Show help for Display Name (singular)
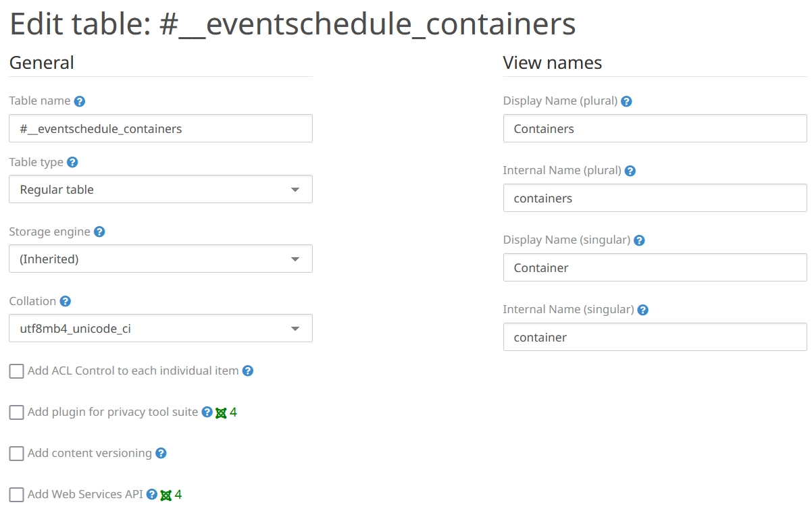Image resolution: width=812 pixels, height=513 pixels. [639, 240]
